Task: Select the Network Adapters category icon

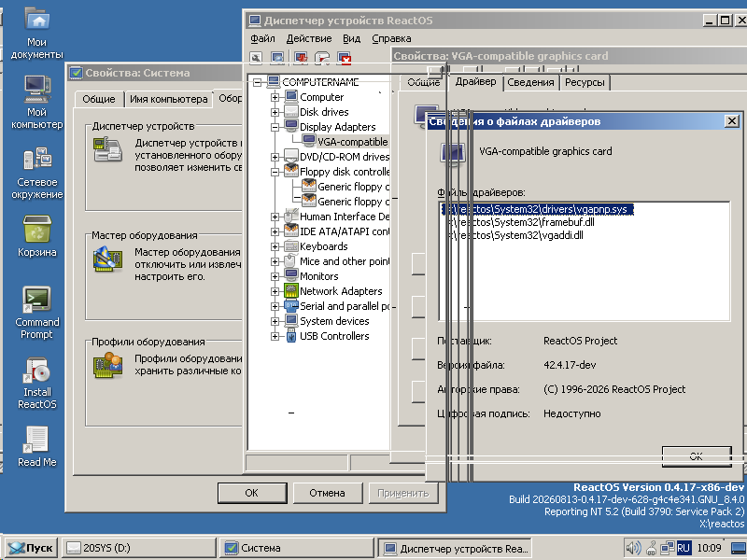Action: pyautogui.click(x=290, y=290)
